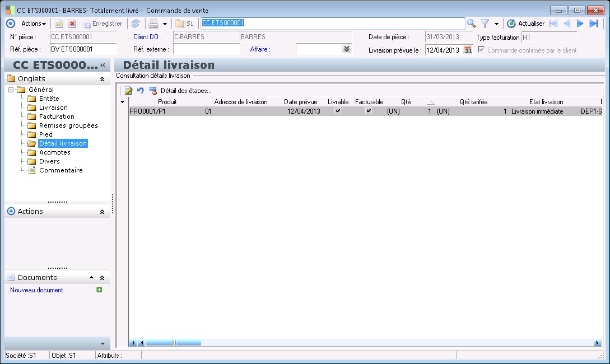Viewport: 610px width, 364px height.
Task: Click the Détail des étapes icon
Action: [153, 91]
